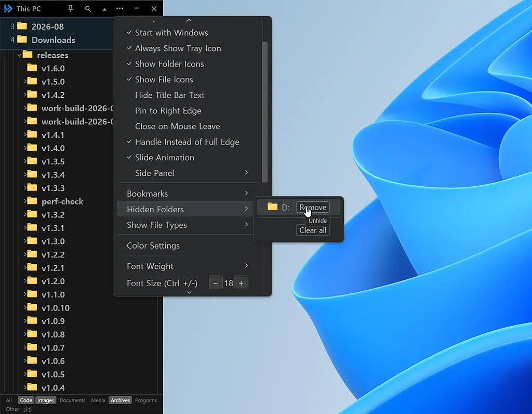
Task: Increase font size with plus button
Action: [241, 283]
